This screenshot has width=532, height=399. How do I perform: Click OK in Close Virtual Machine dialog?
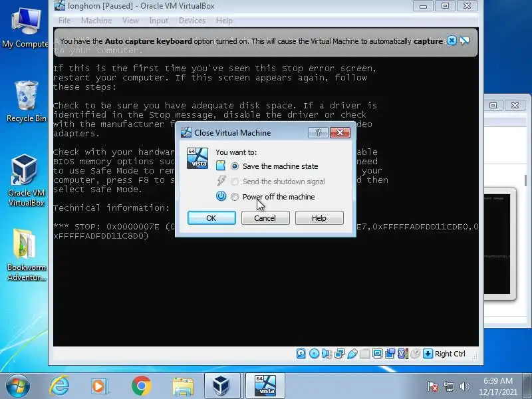pyautogui.click(x=211, y=218)
